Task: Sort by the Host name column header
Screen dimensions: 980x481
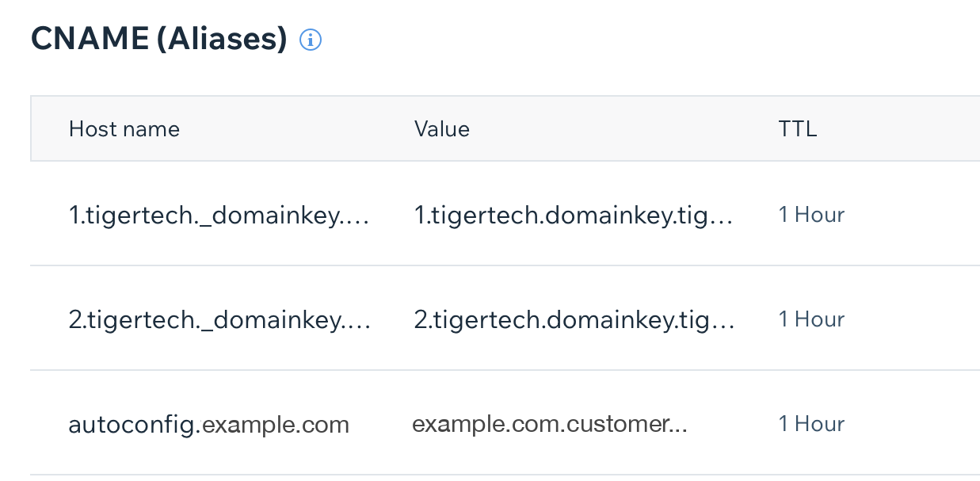Action: click(124, 129)
